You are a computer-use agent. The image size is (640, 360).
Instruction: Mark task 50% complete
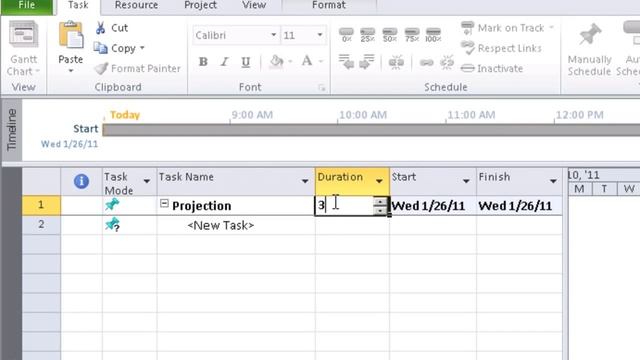(390, 35)
